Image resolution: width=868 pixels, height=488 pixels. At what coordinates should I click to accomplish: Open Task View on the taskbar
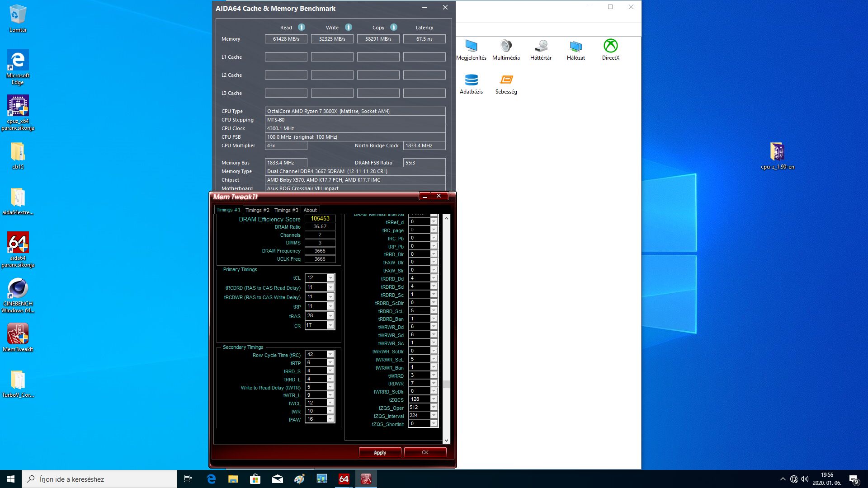[188, 479]
